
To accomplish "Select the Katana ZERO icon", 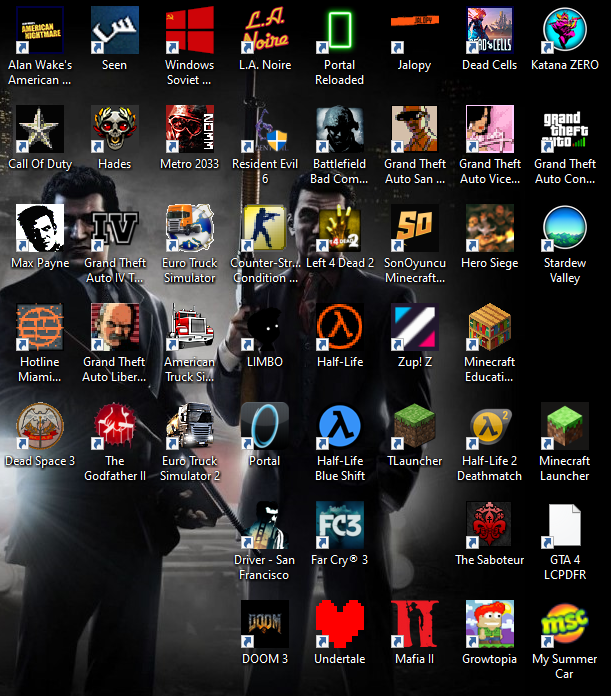I will click(x=564, y=31).
